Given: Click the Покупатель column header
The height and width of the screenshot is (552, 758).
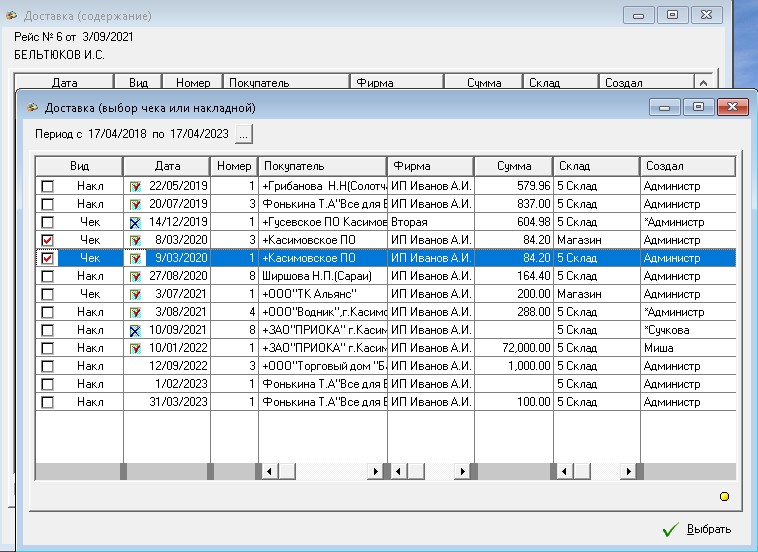Looking at the screenshot, I should pyautogui.click(x=322, y=166).
